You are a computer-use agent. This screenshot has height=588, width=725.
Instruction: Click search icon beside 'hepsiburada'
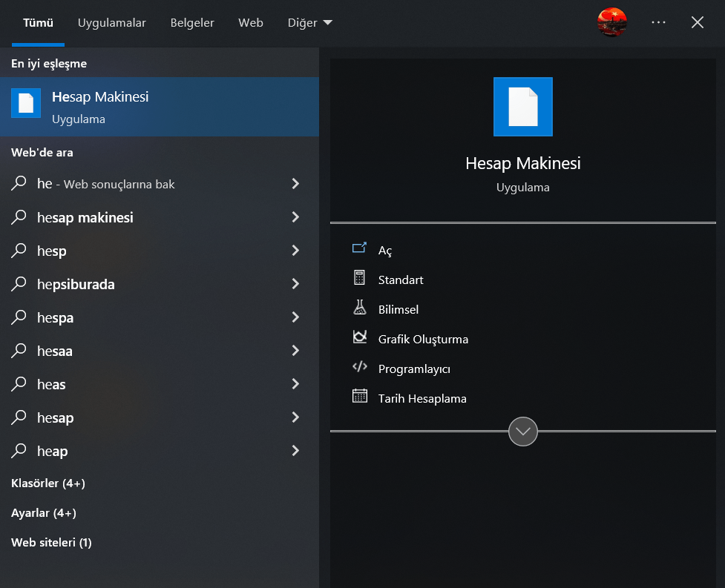click(19, 283)
